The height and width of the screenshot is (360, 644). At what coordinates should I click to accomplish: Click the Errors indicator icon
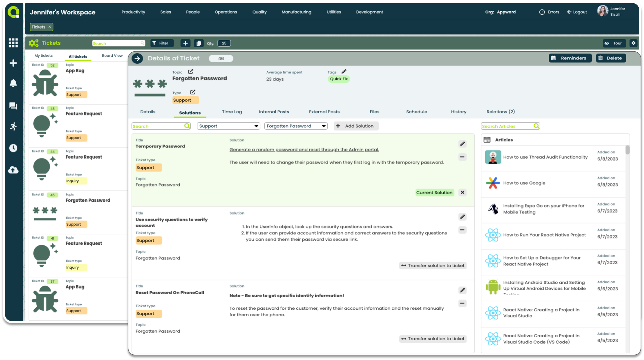542,12
